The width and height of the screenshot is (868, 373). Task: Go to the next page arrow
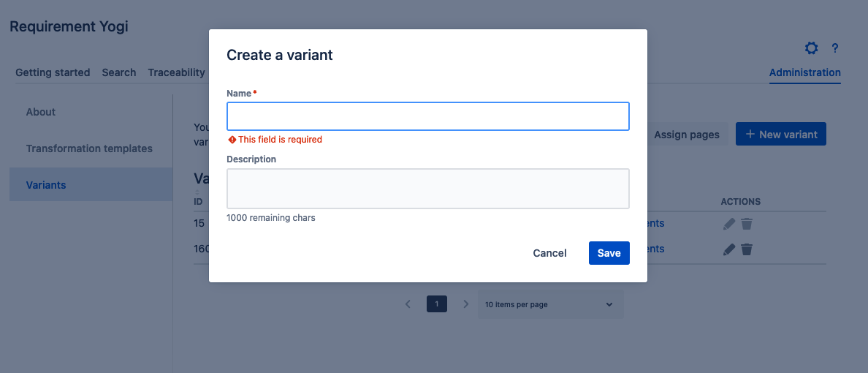[465, 304]
